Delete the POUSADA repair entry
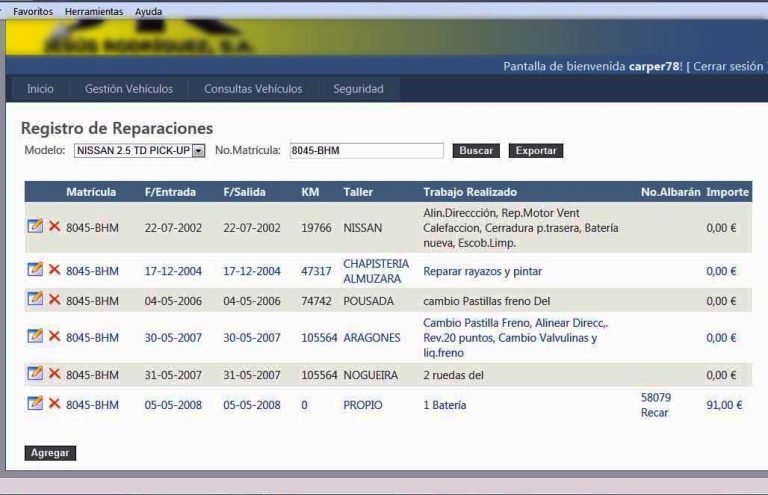This screenshot has width=768, height=495. [x=54, y=299]
